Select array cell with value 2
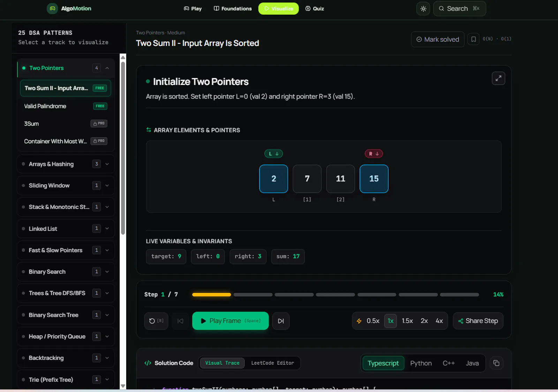The width and height of the screenshot is (558, 392). click(x=273, y=179)
